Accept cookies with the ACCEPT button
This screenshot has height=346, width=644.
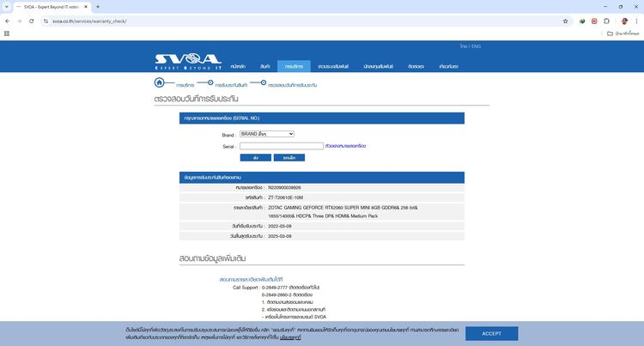coord(492,333)
